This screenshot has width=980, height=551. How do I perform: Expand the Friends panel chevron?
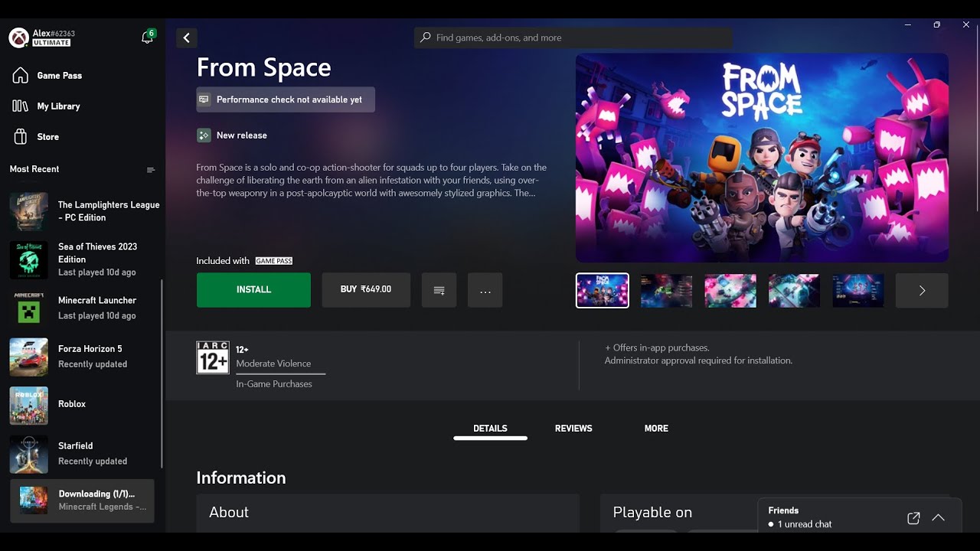938,518
